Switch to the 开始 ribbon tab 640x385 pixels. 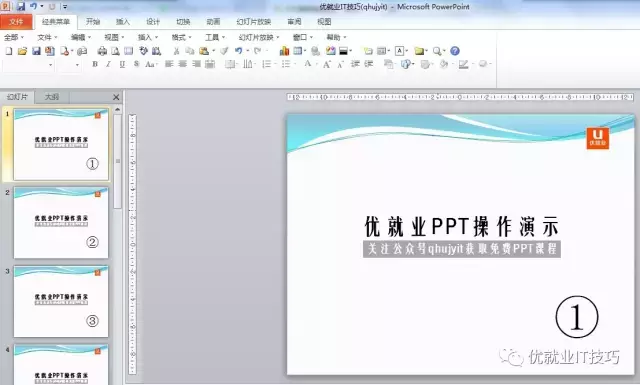pyautogui.click(x=93, y=22)
